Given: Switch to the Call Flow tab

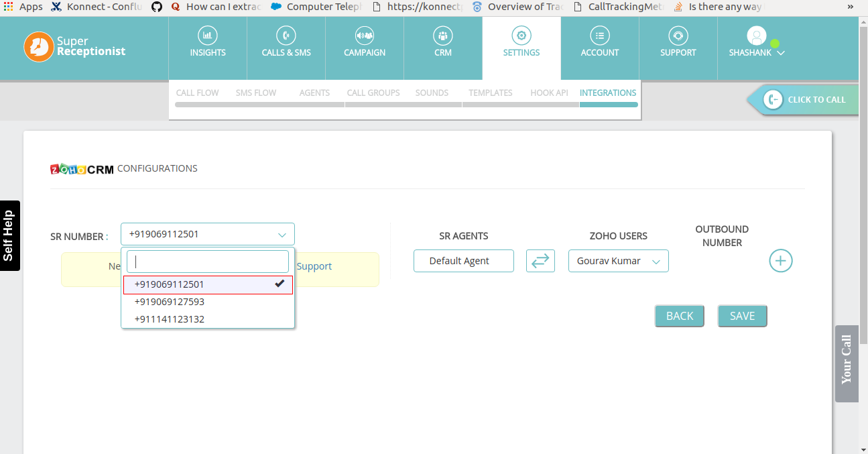Looking at the screenshot, I should click(x=197, y=93).
